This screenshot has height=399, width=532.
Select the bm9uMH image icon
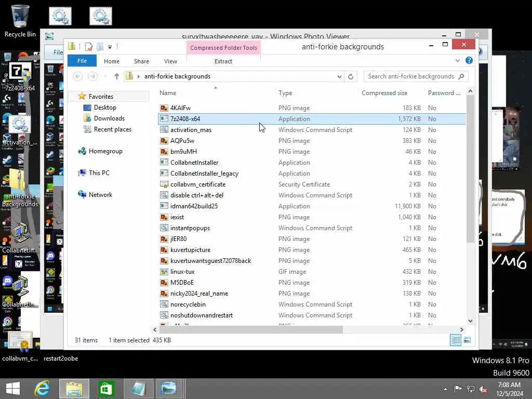pyautogui.click(x=164, y=152)
